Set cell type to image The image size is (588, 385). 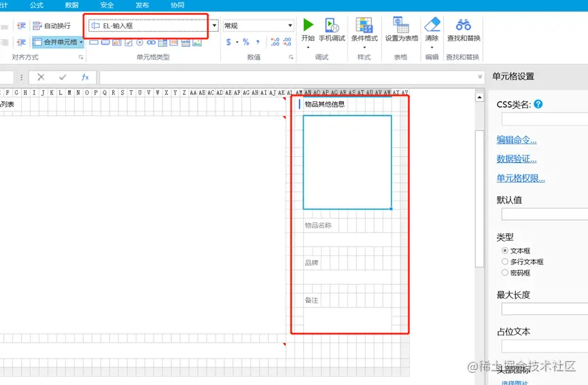[197, 42]
